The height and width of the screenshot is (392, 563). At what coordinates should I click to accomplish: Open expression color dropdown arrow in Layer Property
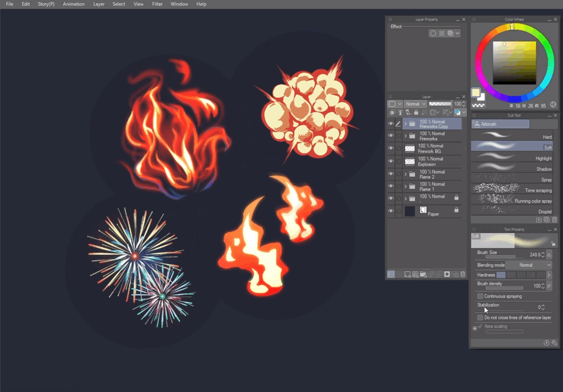coord(457,33)
